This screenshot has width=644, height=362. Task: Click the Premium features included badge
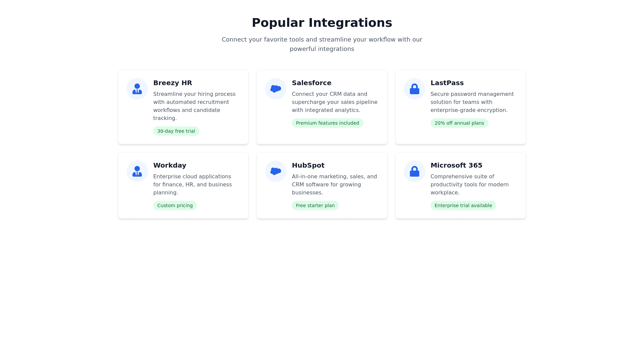click(x=327, y=123)
